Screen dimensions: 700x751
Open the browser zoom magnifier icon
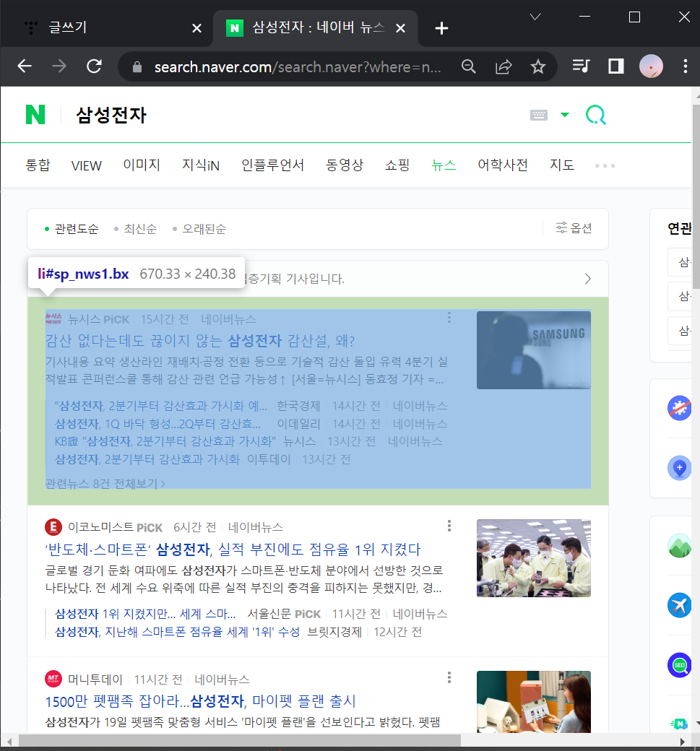click(x=469, y=66)
